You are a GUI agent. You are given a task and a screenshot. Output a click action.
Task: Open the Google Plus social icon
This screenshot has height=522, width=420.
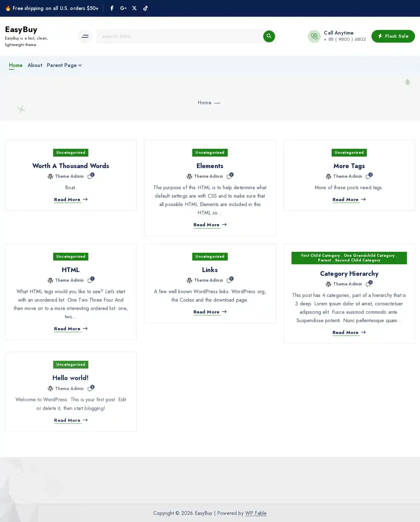tap(123, 8)
